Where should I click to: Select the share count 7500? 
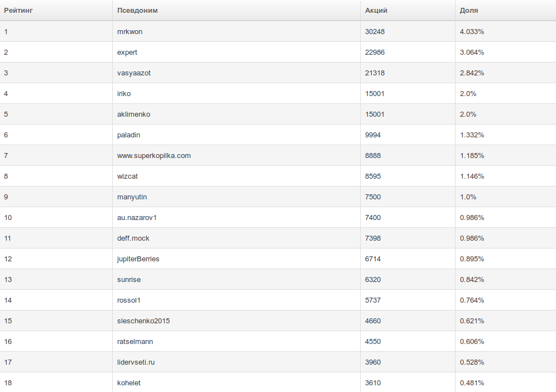[x=373, y=197]
